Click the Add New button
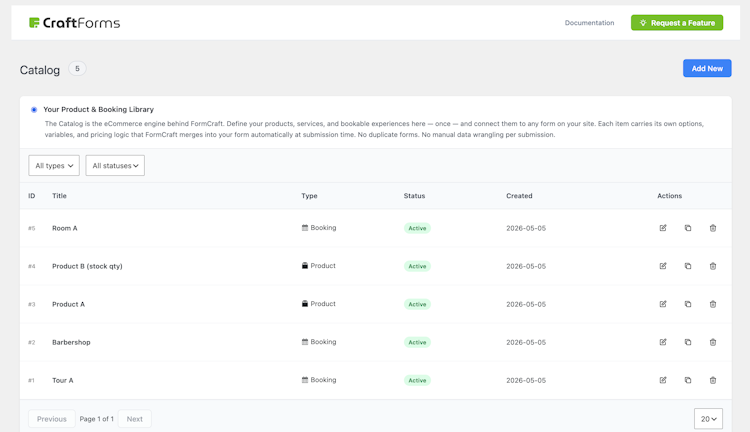Viewport: 750px width, 432px height. click(707, 68)
